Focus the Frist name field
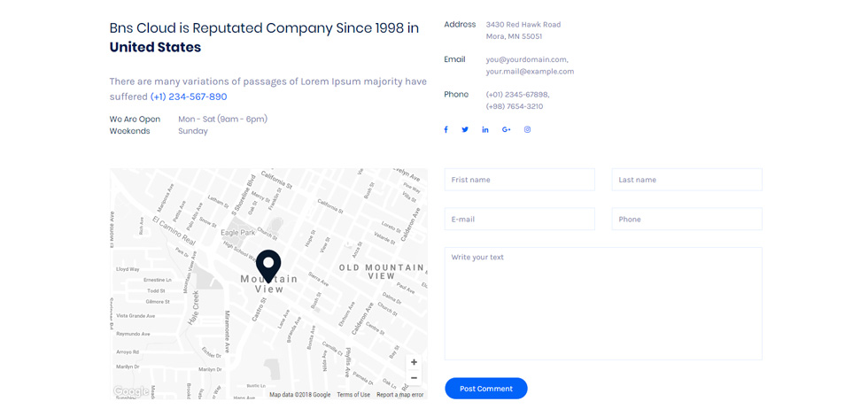Viewport: 868px width, 417px height. [x=520, y=180]
